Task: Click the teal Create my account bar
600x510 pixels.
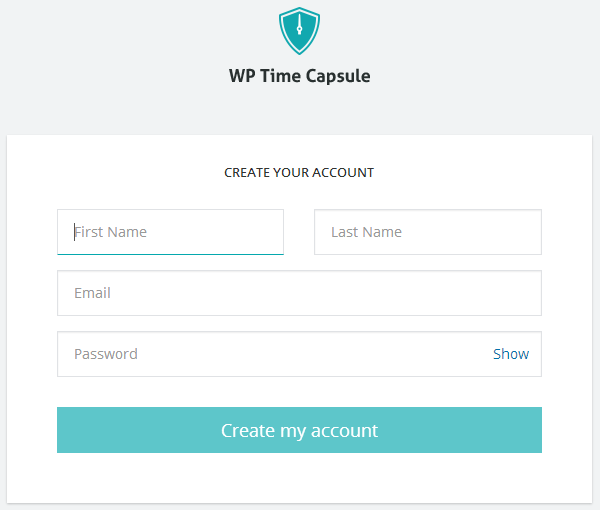Action: [299, 430]
